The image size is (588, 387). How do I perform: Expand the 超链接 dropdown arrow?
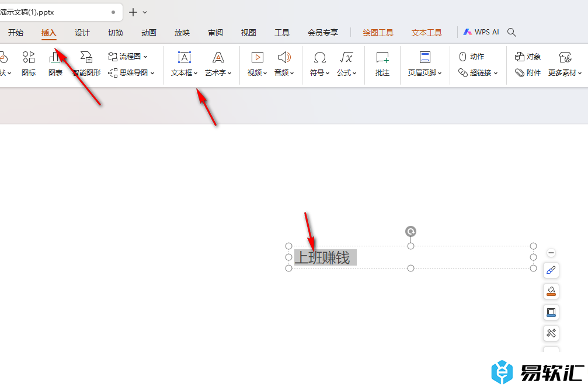click(x=496, y=73)
